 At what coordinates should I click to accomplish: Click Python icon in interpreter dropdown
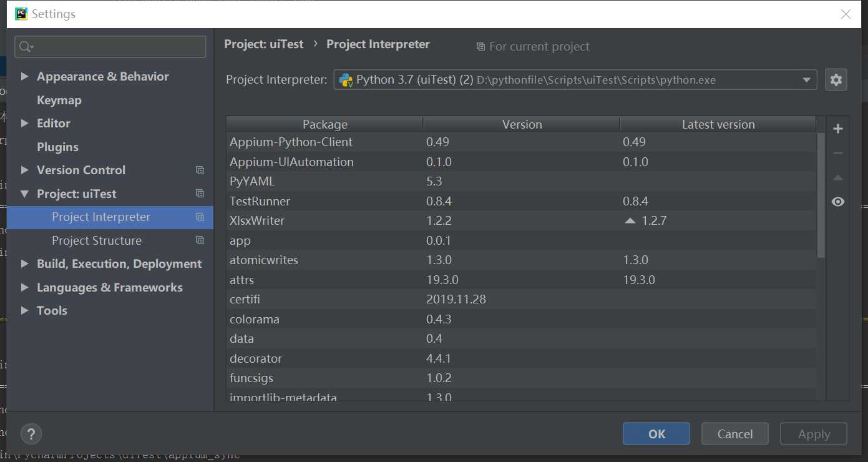pos(346,80)
